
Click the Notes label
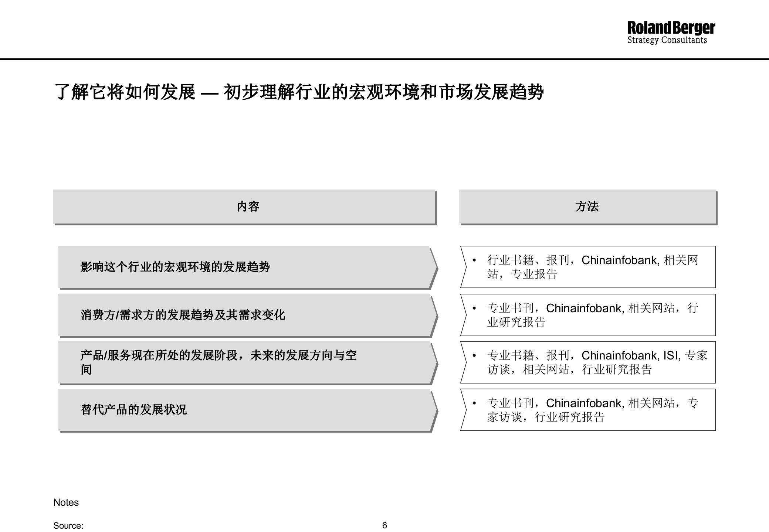(66, 502)
